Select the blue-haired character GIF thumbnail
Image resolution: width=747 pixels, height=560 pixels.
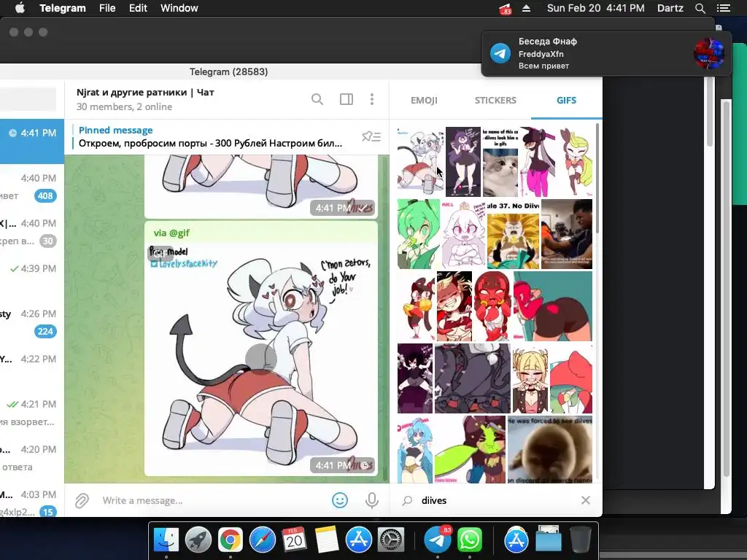415,449
